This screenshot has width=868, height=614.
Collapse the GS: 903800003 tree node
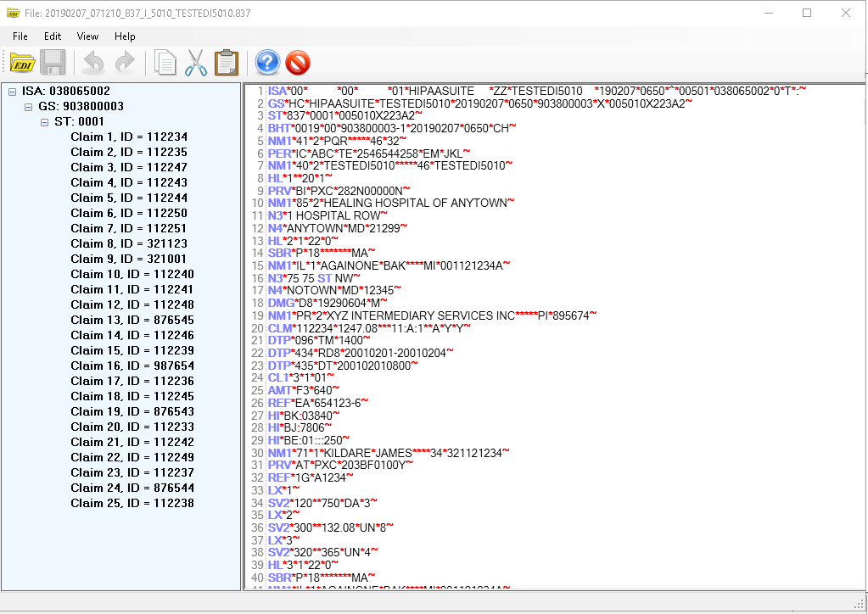click(28, 107)
